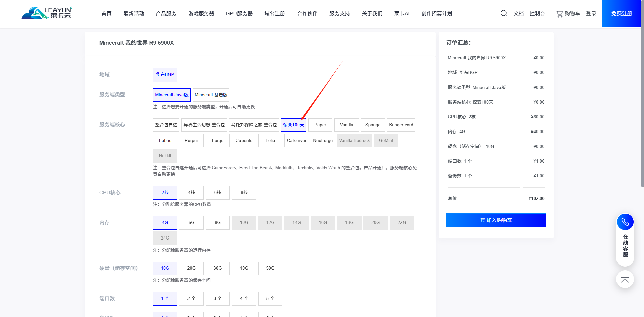Select 1 个 port count
The image size is (644, 317).
pos(165,299)
